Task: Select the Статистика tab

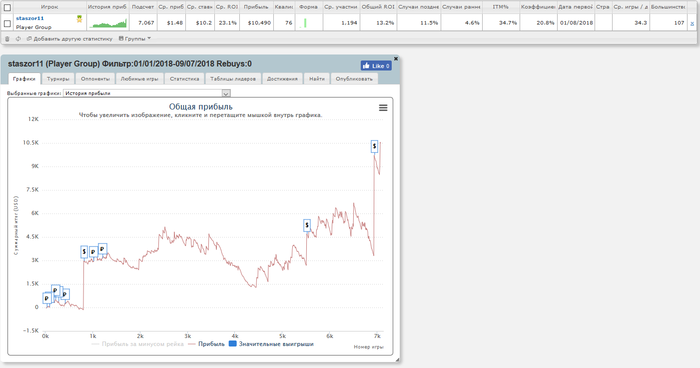Action: point(184,79)
